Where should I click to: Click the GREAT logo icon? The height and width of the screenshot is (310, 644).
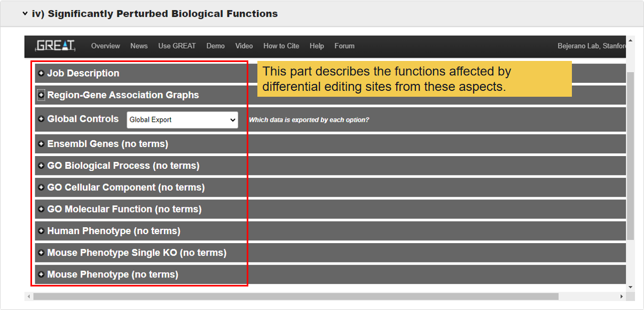tap(55, 45)
